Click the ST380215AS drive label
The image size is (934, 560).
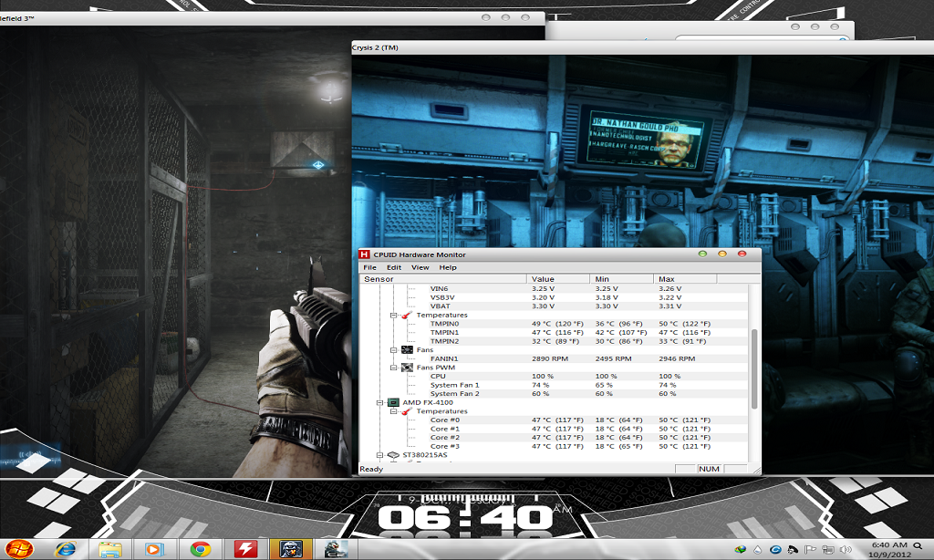click(425, 455)
